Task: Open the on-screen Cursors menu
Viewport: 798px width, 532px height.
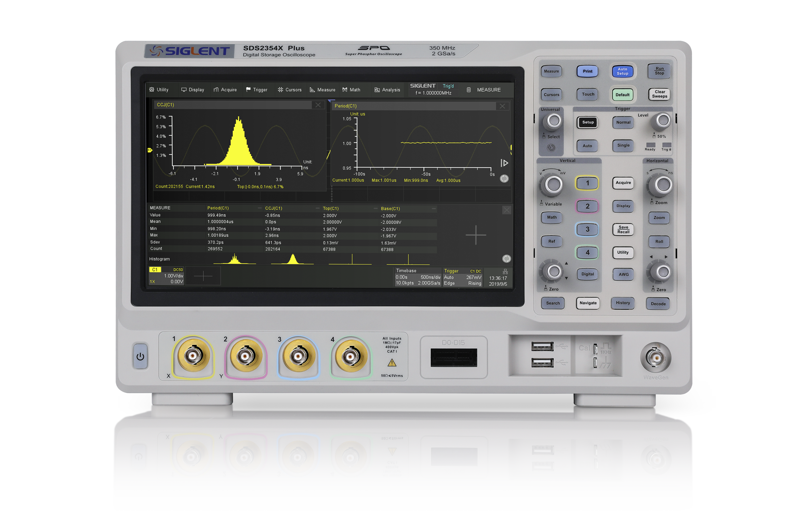Action: (x=289, y=90)
